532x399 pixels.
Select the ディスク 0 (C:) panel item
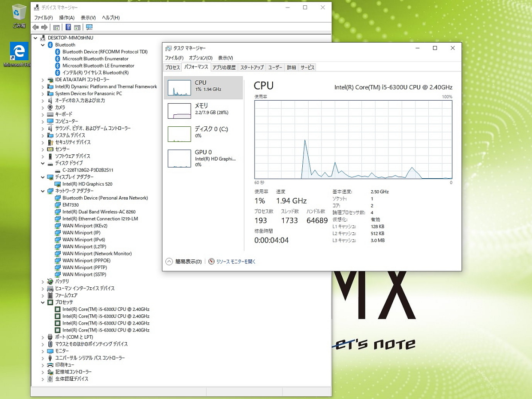click(203, 133)
